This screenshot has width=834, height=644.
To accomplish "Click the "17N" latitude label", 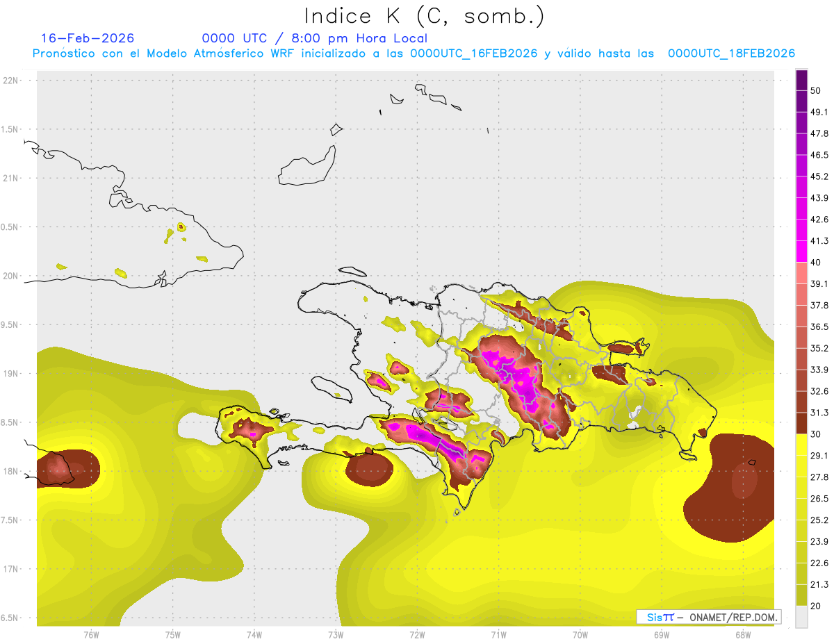I will coord(12,570).
